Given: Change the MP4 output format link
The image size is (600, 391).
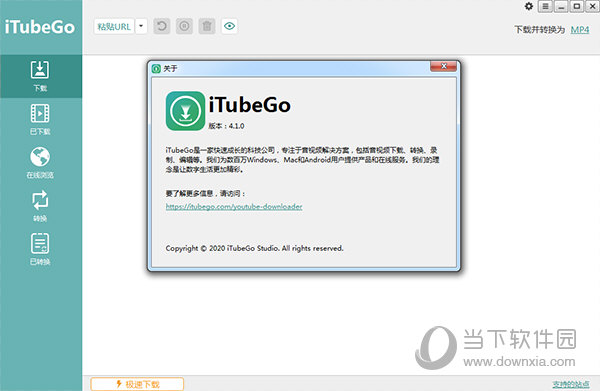Looking at the screenshot, I should (580, 30).
